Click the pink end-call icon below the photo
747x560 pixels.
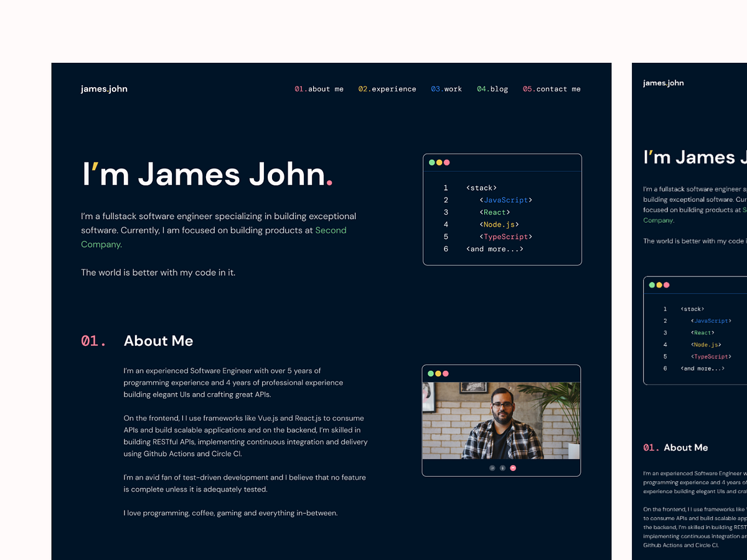coord(512,468)
